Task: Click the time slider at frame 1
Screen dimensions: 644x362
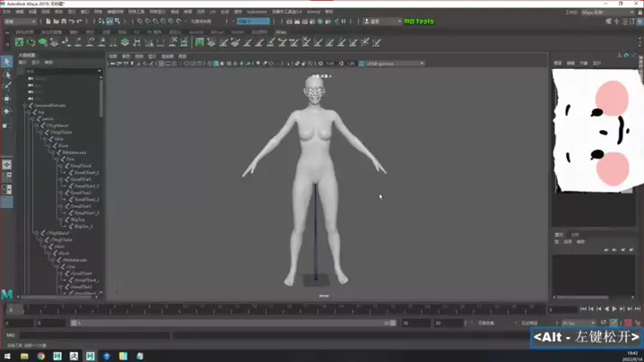Action: [11, 309]
